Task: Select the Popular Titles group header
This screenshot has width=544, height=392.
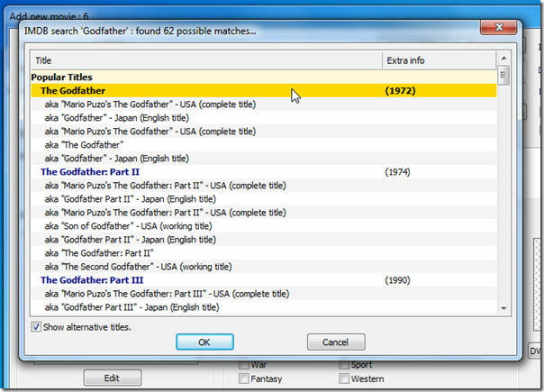Action: pos(264,77)
